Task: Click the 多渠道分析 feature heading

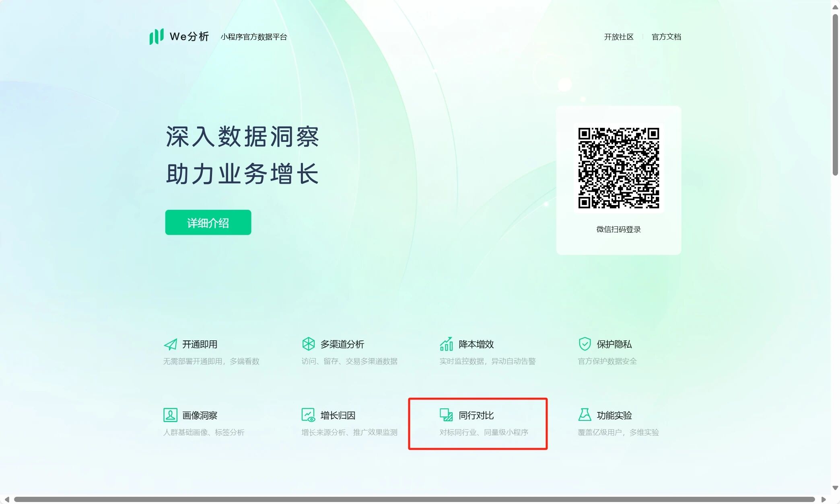Action: 342,344
